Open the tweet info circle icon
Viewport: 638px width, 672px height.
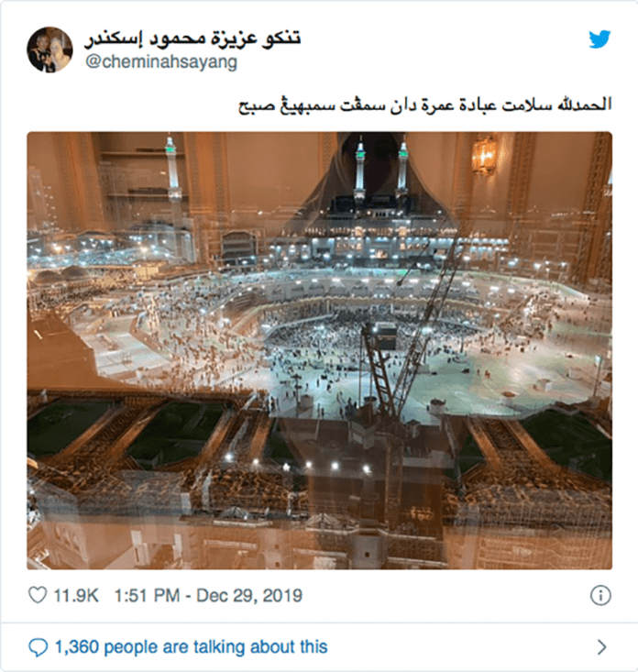[600, 596]
